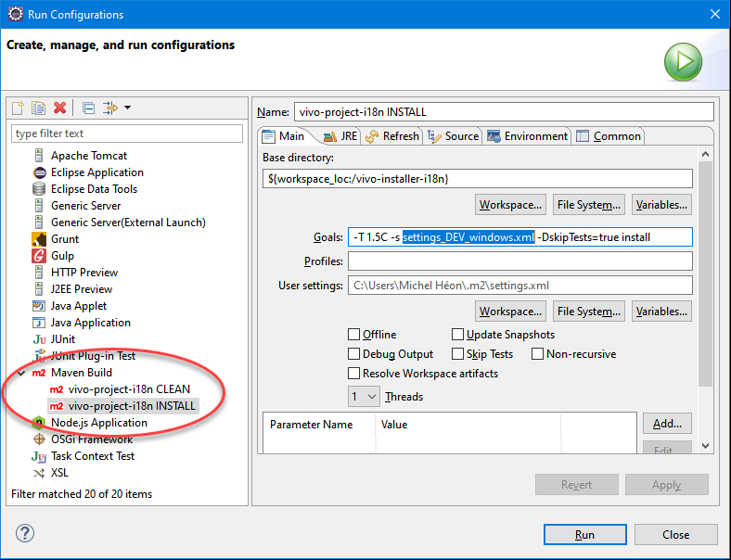Enable the Offline checkbox
The image size is (731, 560).
[x=353, y=335]
